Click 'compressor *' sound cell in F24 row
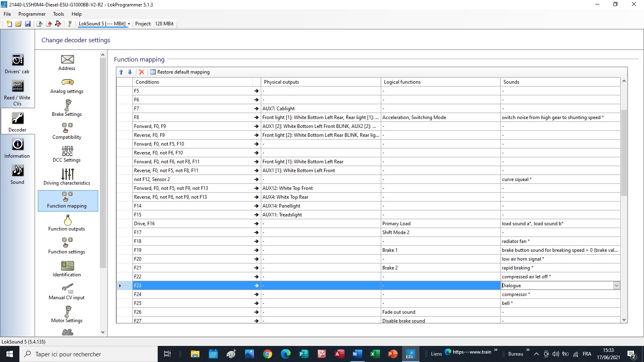This screenshot has width=644, height=362. 560,294
